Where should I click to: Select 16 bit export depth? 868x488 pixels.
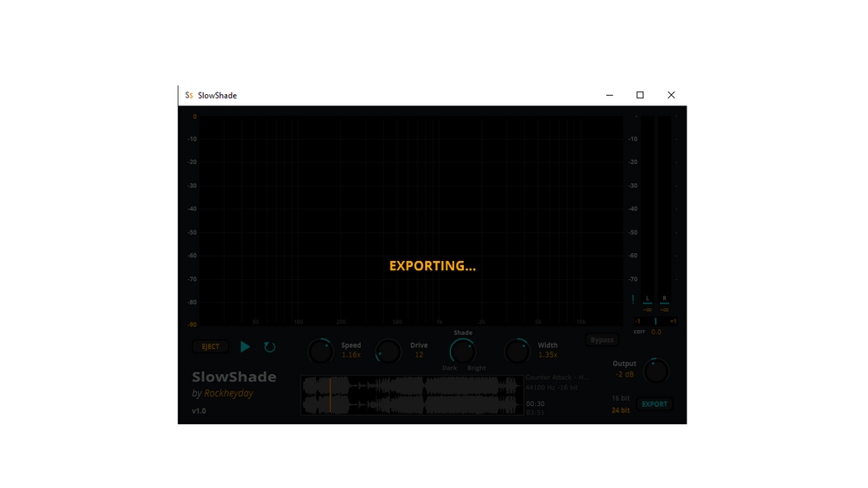point(620,398)
